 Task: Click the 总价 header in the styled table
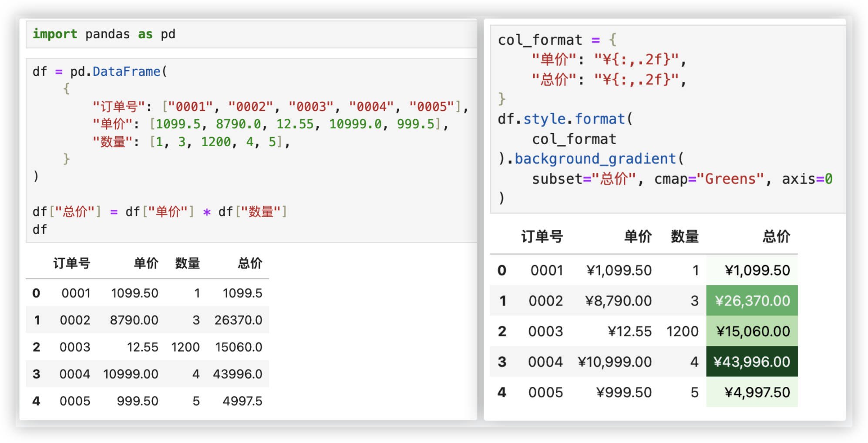point(776,237)
